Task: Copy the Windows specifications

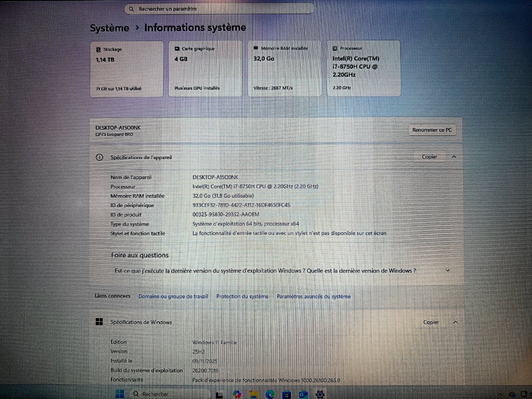Action: pos(431,322)
